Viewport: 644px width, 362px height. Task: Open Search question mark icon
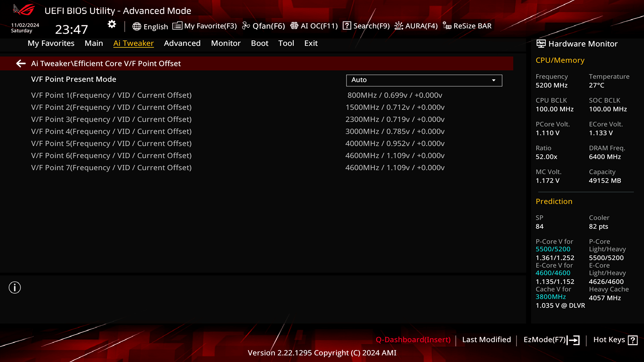click(347, 26)
